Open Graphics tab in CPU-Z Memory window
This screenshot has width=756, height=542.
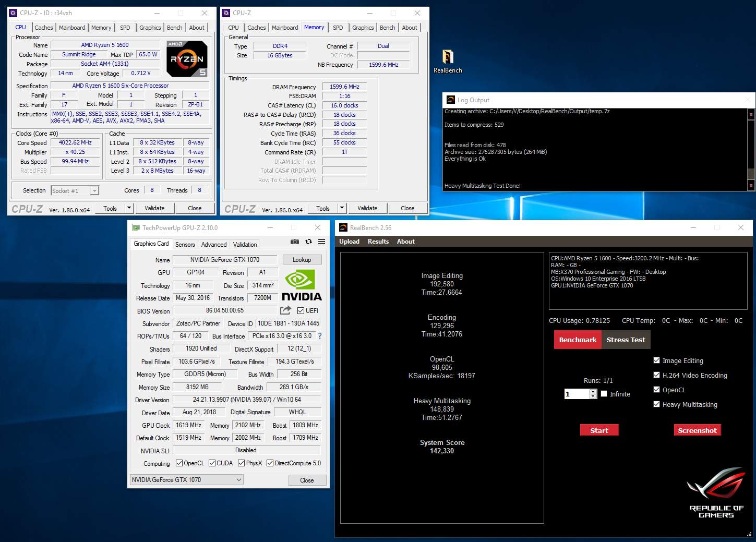coord(363,28)
